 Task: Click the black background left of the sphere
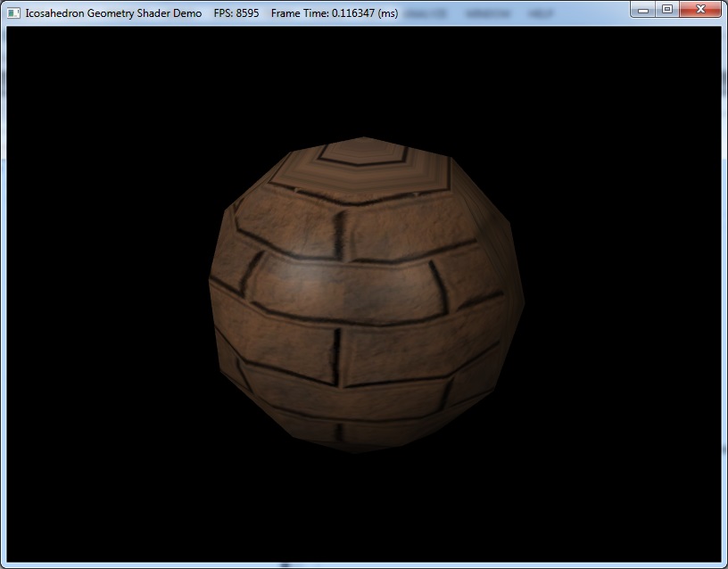click(107, 294)
